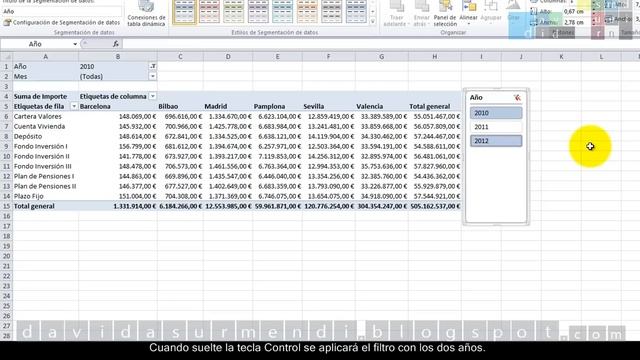Click the Año slicer header title

(x=476, y=98)
